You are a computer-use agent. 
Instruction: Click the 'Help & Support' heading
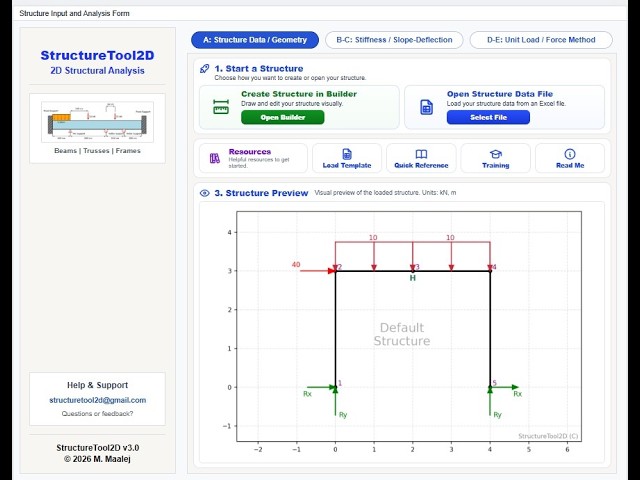click(97, 385)
